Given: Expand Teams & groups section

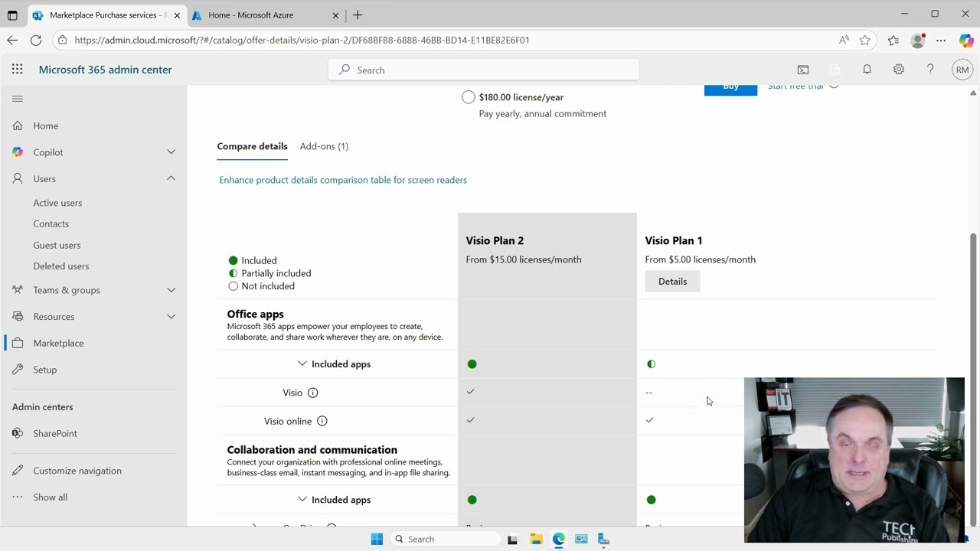Looking at the screenshot, I should pyautogui.click(x=171, y=290).
